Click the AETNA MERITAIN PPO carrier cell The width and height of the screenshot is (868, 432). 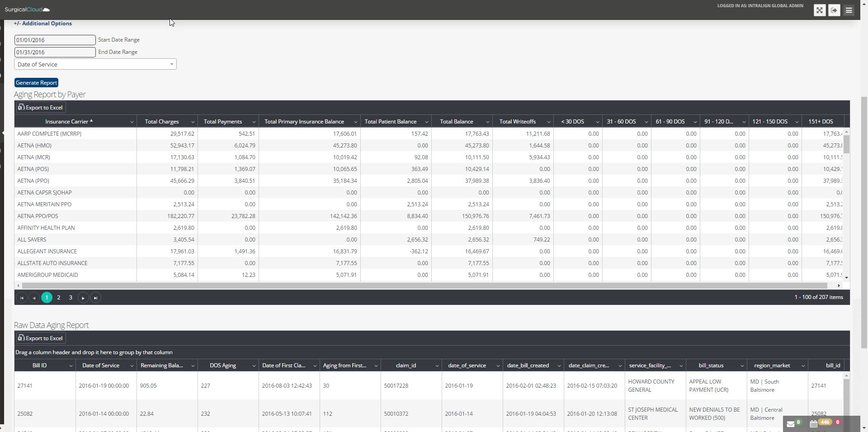pyautogui.click(x=75, y=204)
